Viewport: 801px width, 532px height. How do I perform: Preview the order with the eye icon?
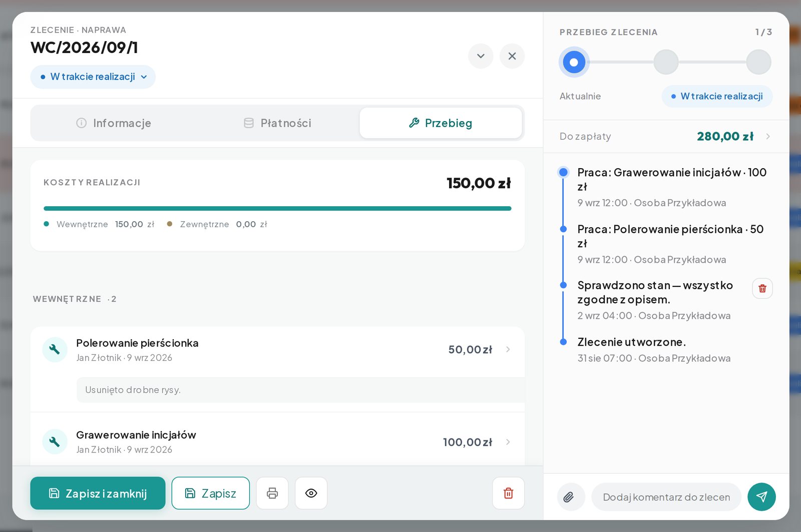tap(311, 493)
